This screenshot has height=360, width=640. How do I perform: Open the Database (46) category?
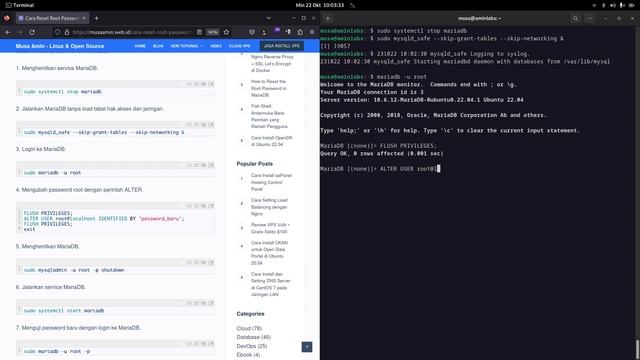(253, 337)
